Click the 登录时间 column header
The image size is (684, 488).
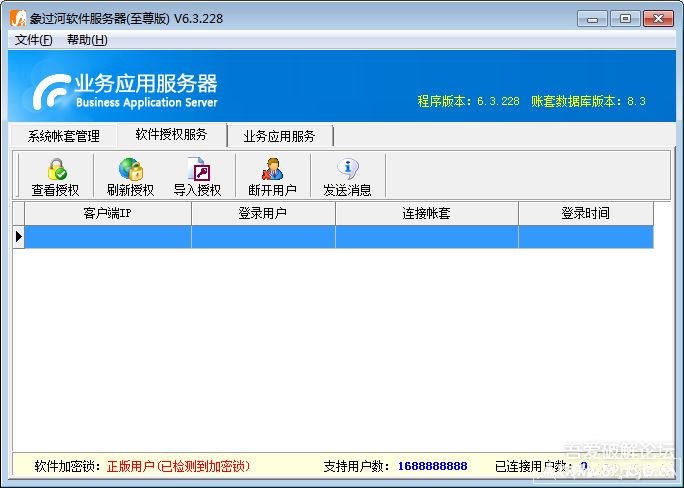click(586, 213)
